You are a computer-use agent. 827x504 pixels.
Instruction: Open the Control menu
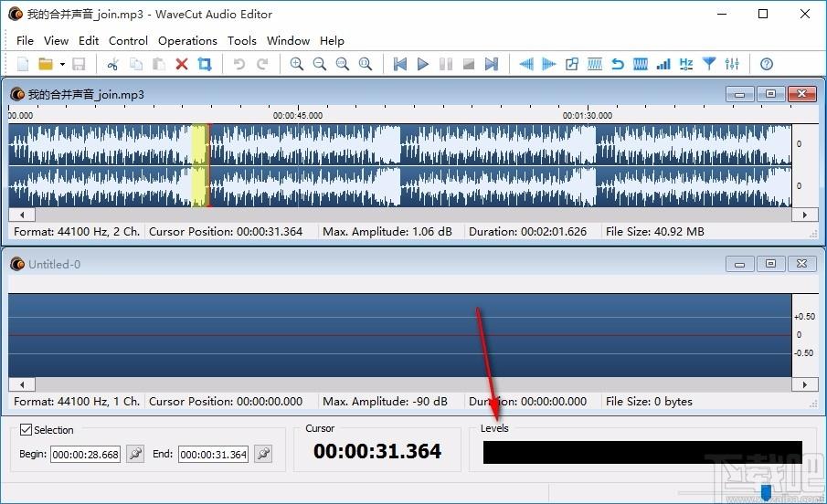128,40
